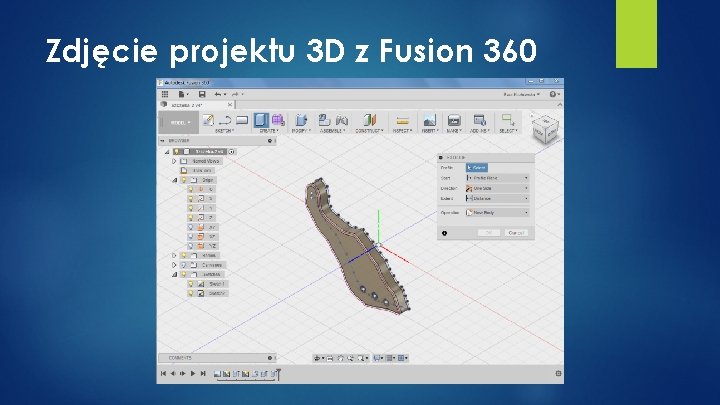This screenshot has height=405, width=720.
Task: Click the Save disk icon
Action: coord(202,94)
